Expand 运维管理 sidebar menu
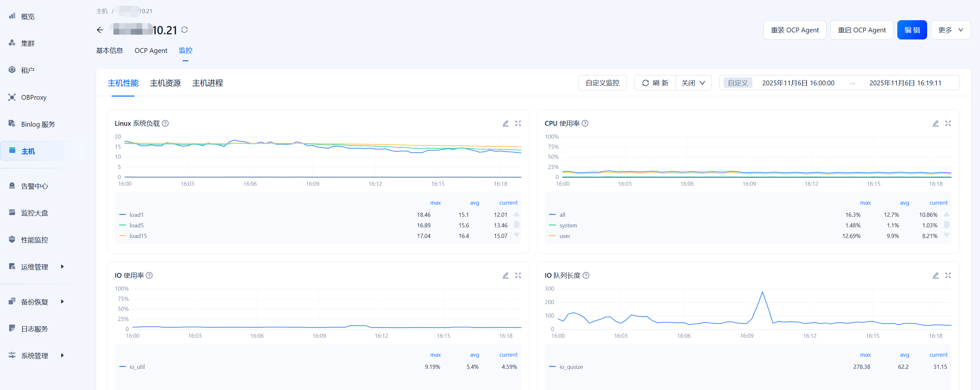980x390 pixels. pyautogui.click(x=35, y=267)
